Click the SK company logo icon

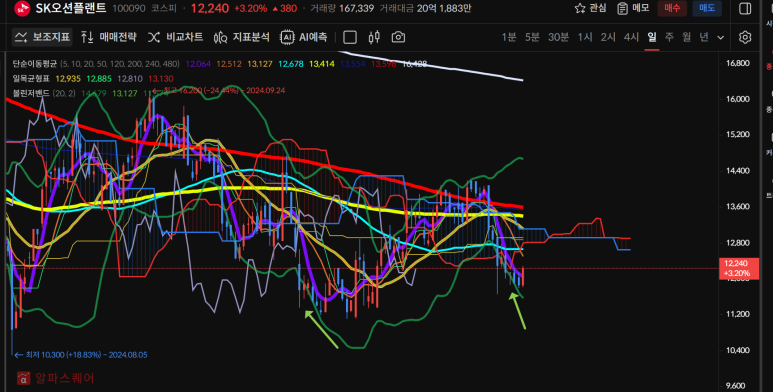[22, 8]
